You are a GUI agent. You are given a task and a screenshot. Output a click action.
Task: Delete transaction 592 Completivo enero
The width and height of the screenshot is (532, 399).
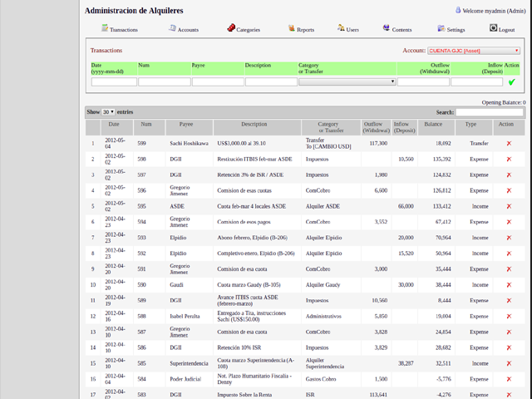[509, 254]
